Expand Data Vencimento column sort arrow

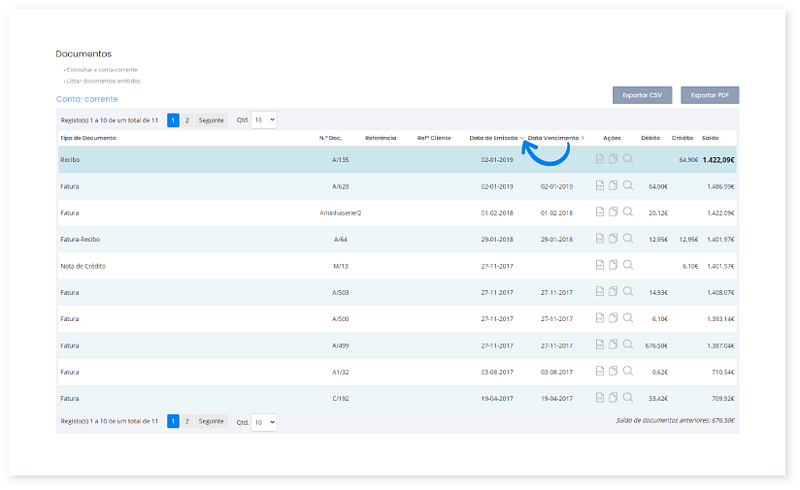coord(583,138)
